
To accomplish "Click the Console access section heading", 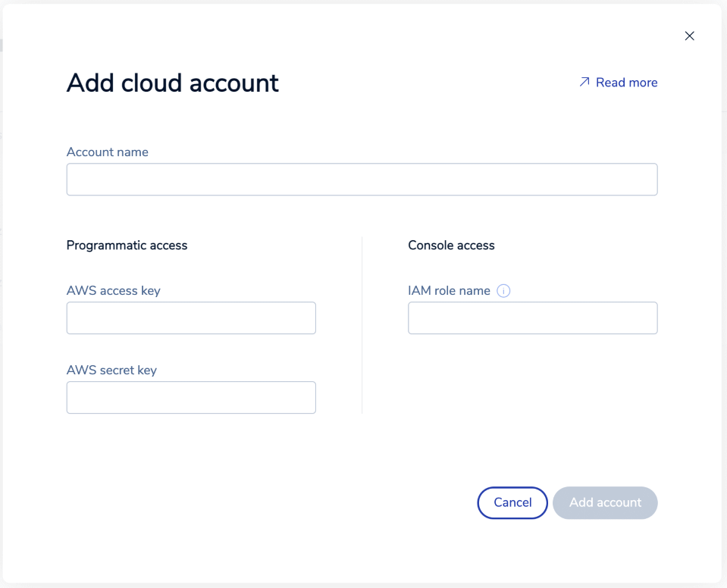I will (x=451, y=246).
